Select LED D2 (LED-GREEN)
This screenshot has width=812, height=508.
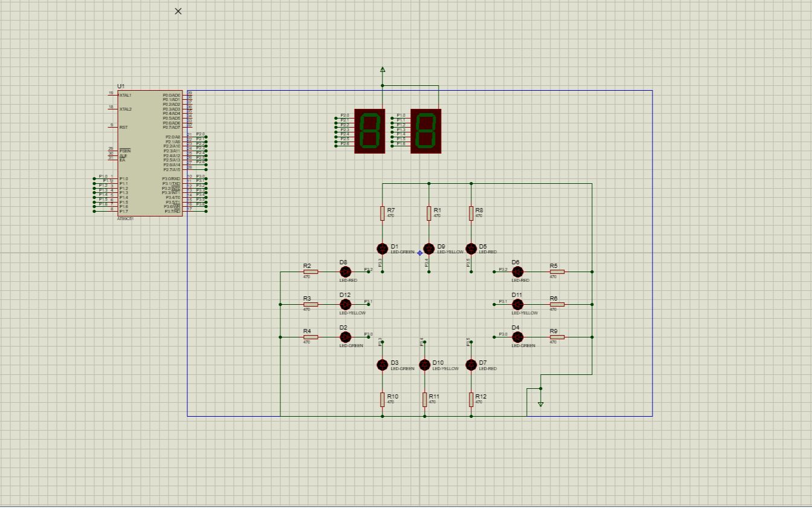346,337
